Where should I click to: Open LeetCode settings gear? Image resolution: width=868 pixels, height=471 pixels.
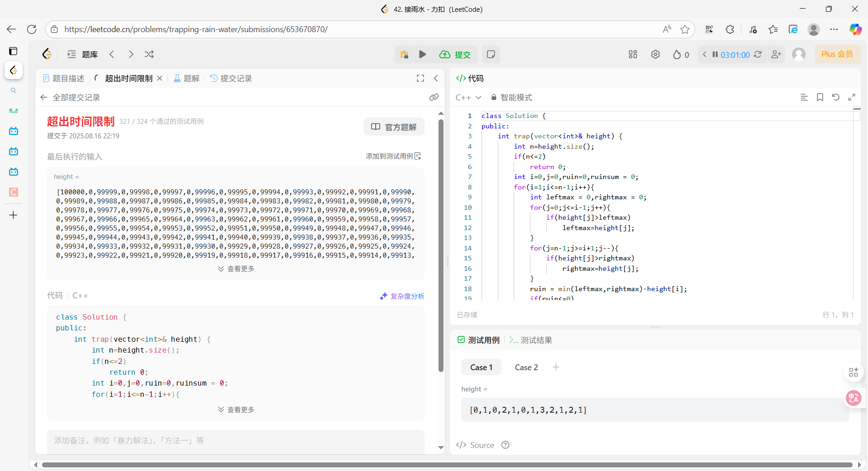pyautogui.click(x=656, y=54)
